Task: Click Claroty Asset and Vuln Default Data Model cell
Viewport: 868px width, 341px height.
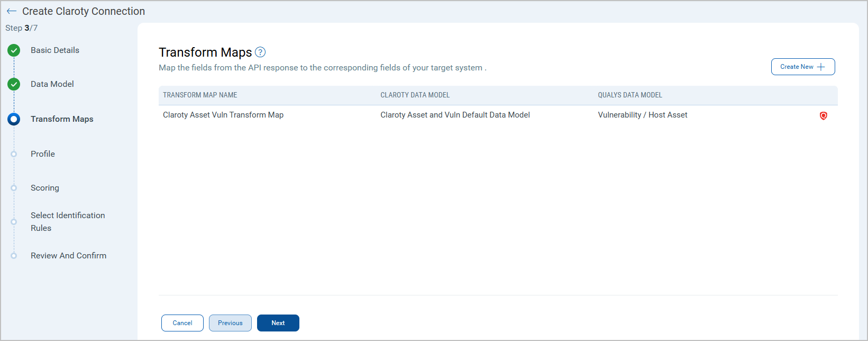Action: tap(455, 115)
